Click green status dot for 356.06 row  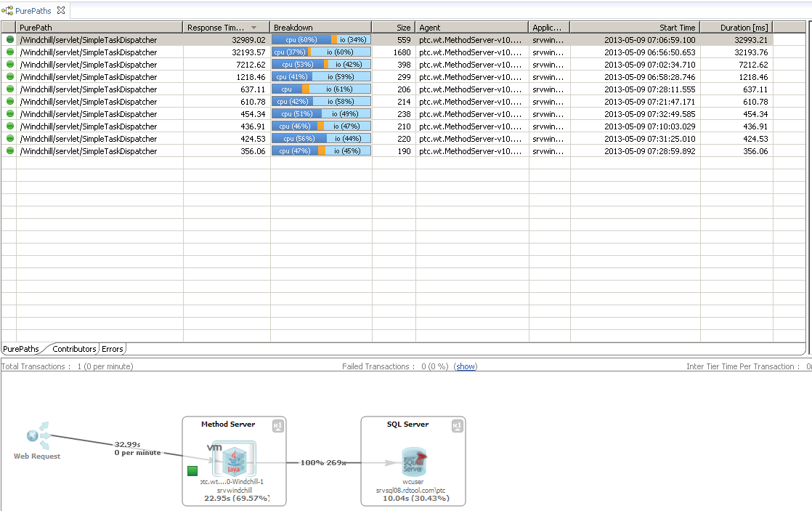(10, 150)
